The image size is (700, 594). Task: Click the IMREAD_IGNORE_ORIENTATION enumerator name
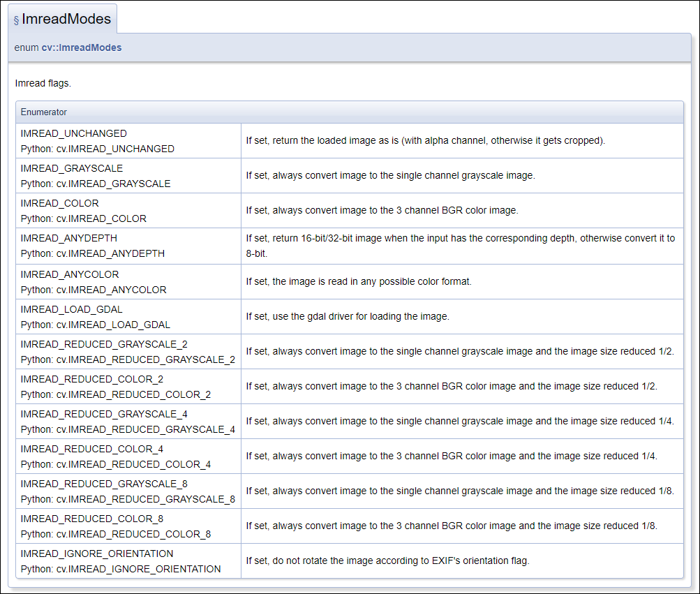[x=97, y=554]
